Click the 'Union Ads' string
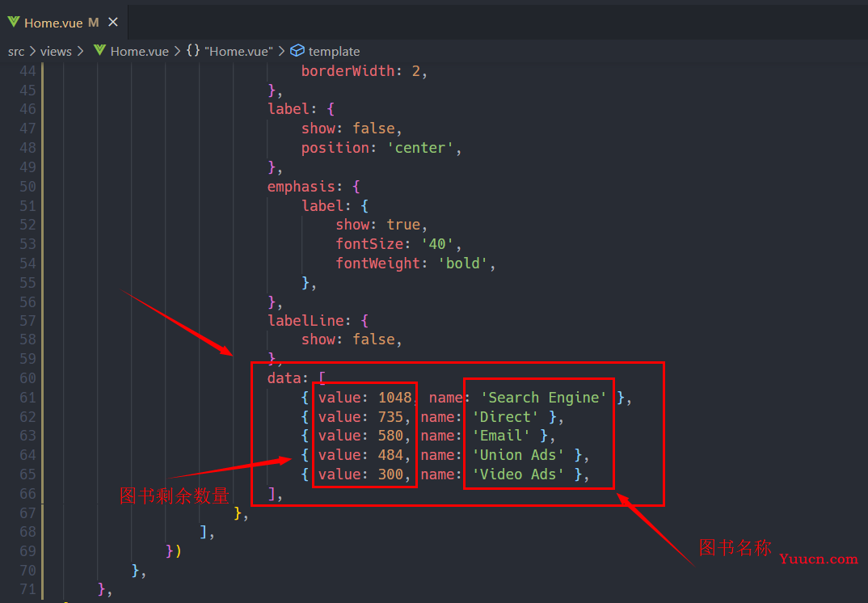This screenshot has height=603, width=868. pyautogui.click(x=518, y=456)
